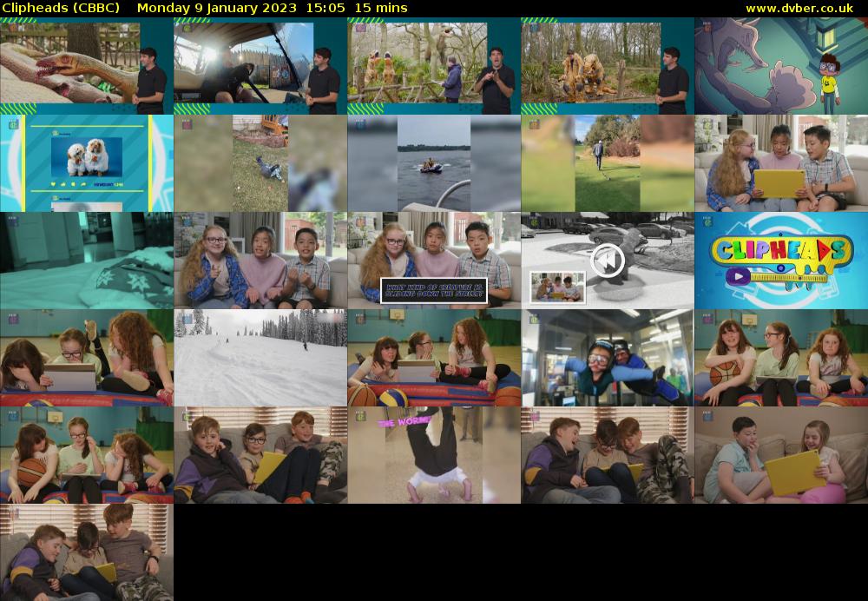Click the CBBC badge on the gym handstand clip
The image size is (868, 601).
click(x=361, y=414)
